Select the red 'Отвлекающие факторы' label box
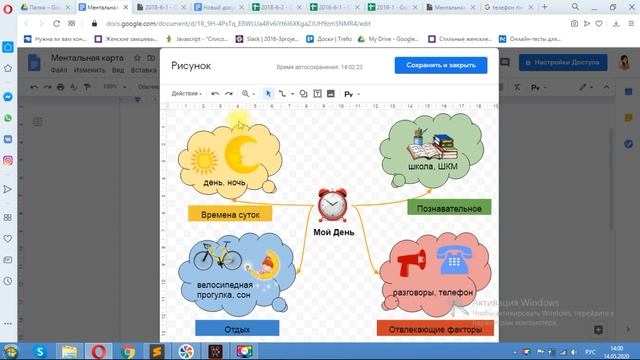The width and height of the screenshot is (640, 360). (435, 328)
